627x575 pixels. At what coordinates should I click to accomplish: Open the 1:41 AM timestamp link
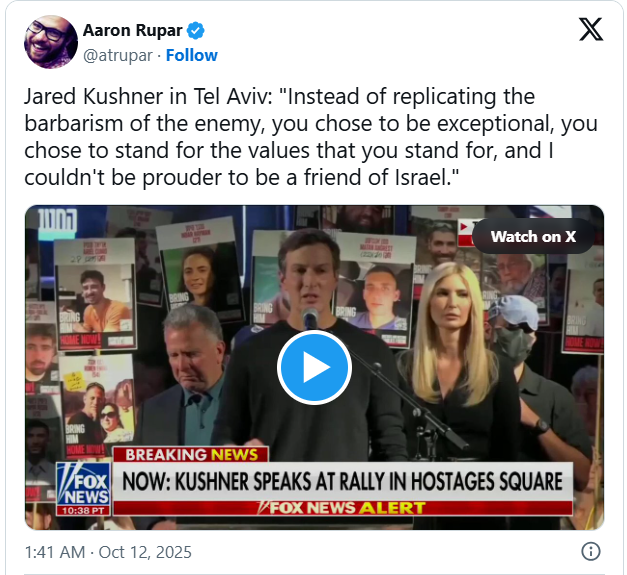point(55,552)
